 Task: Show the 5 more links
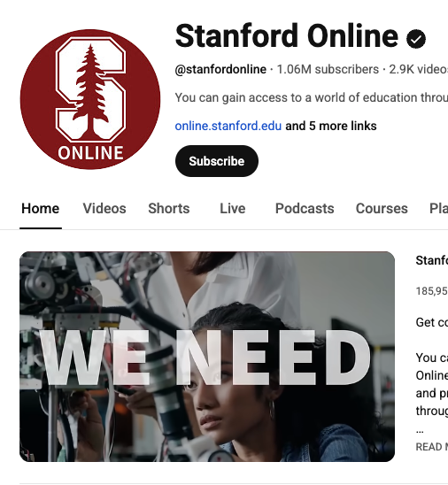tap(331, 126)
